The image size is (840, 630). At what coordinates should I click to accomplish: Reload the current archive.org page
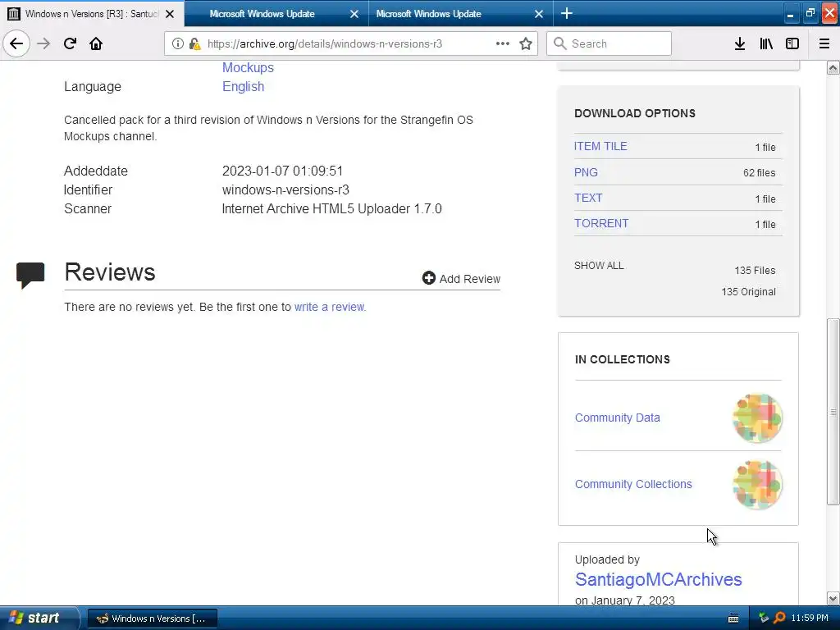click(70, 43)
